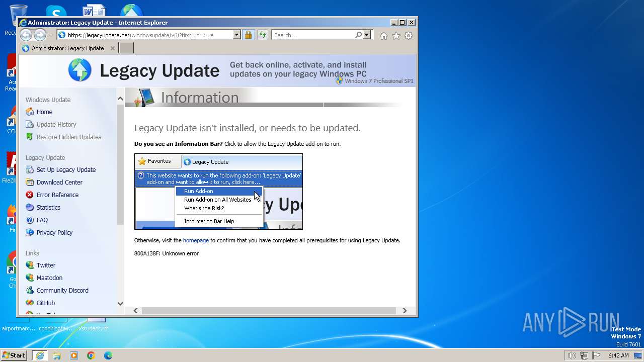Open media player taskbar icon
Screen dimensions: 644x362
(x=74, y=355)
